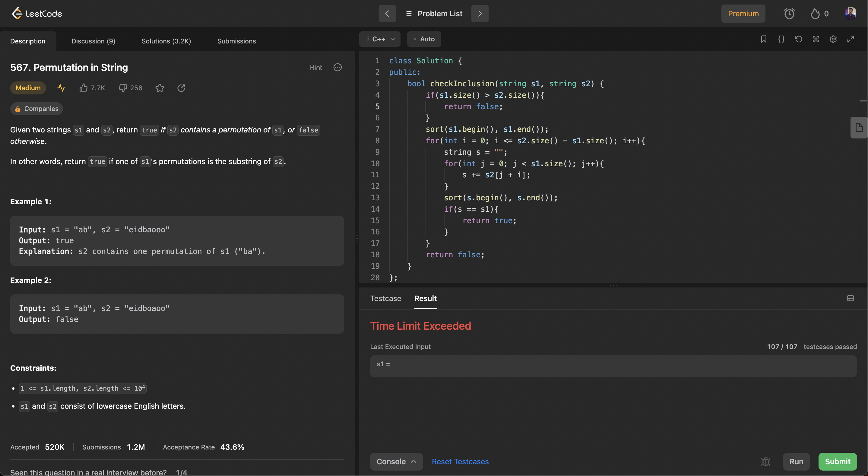The width and height of the screenshot is (868, 476).
Task: Like the problem with thumbs up
Action: tap(83, 88)
